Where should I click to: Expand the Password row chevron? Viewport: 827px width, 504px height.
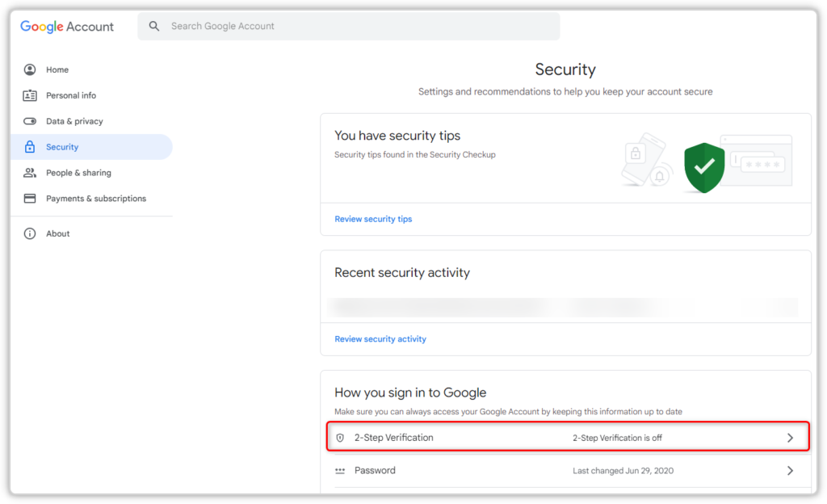(789, 470)
